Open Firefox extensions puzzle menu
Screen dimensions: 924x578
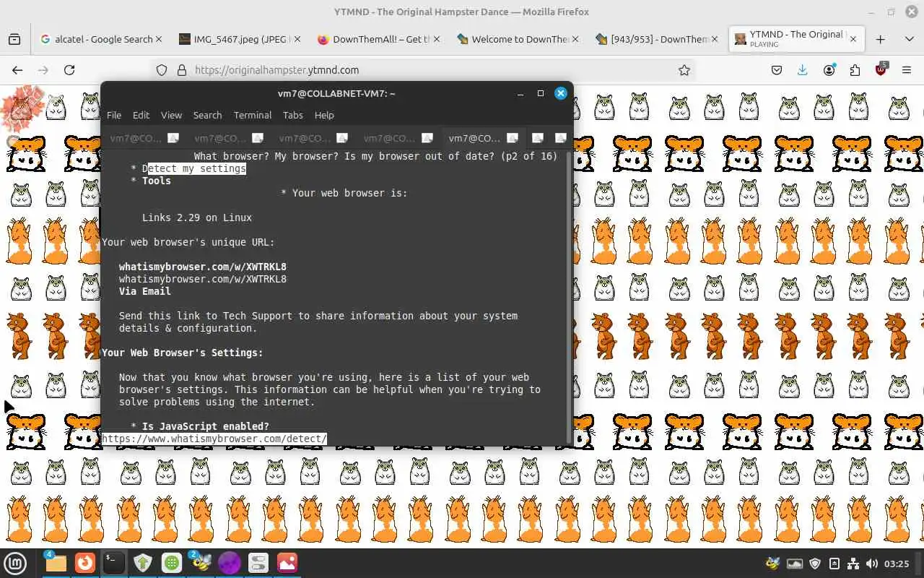tap(855, 70)
